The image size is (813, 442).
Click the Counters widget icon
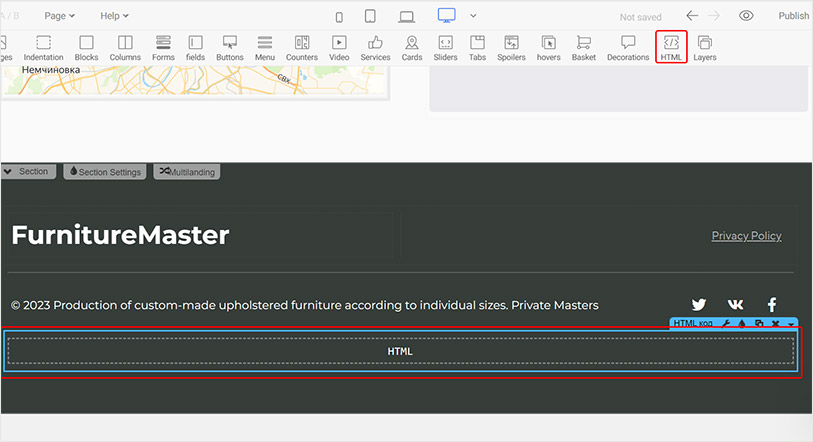301,47
